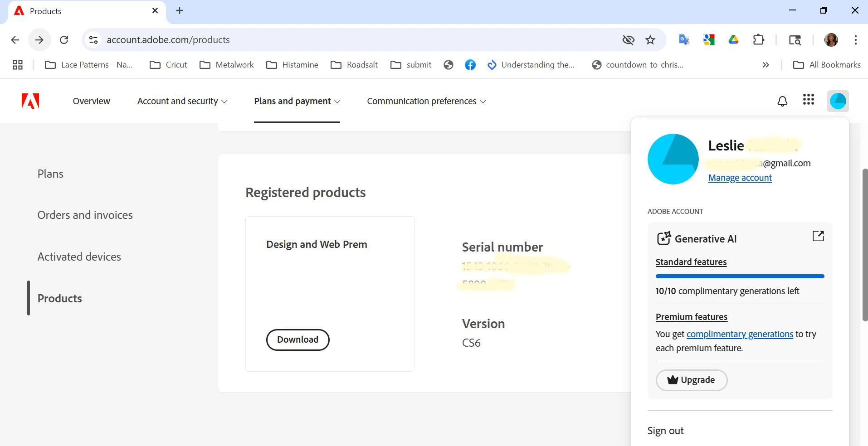Viewport: 868px width, 446px height.
Task: Expand the Communication preferences dropdown
Action: tap(426, 101)
